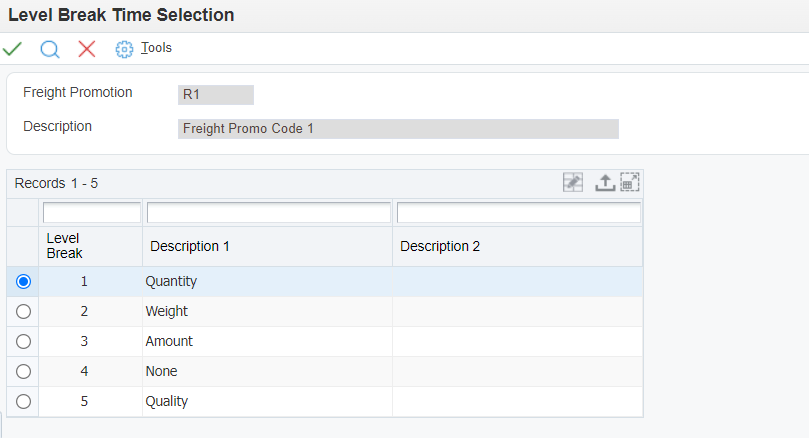Select the None level break radio button
Screen dimensions: 809x438
point(23,371)
